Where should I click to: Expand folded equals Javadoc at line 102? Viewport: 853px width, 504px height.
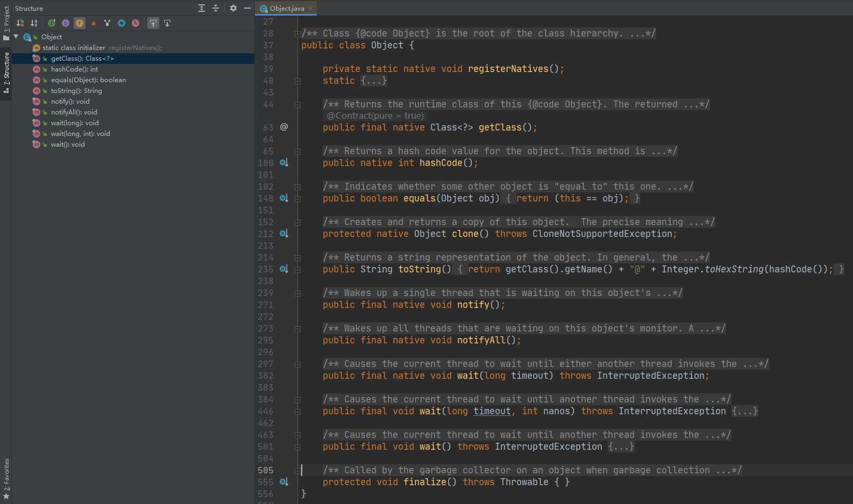pyautogui.click(x=297, y=187)
